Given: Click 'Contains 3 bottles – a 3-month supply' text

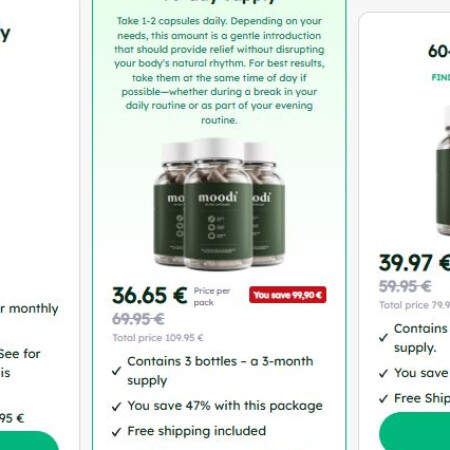Looking at the screenshot, I should tap(220, 371).
